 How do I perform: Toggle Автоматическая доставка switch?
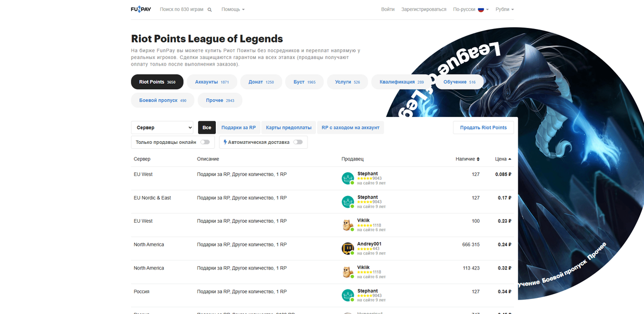click(298, 142)
